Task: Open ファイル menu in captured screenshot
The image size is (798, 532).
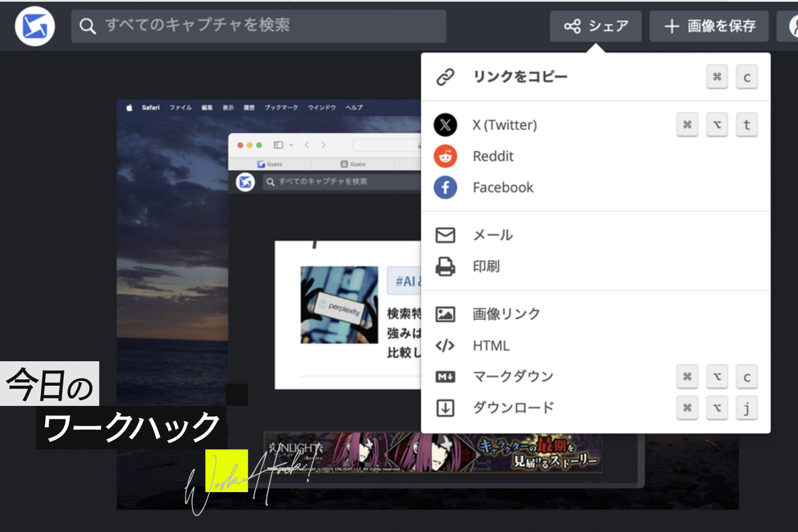Action: (x=180, y=108)
